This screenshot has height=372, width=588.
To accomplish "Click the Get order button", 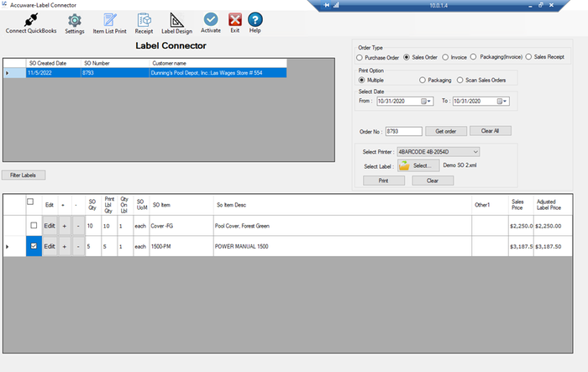I will click(x=446, y=131).
